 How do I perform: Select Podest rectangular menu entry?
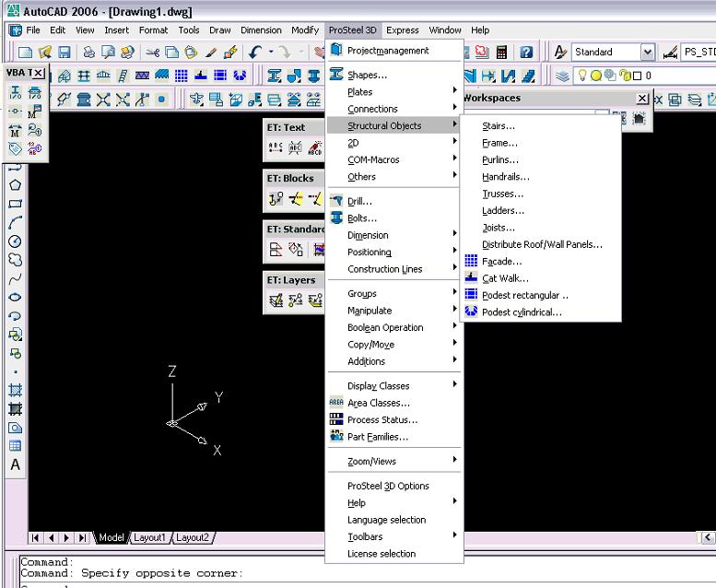tap(541, 295)
